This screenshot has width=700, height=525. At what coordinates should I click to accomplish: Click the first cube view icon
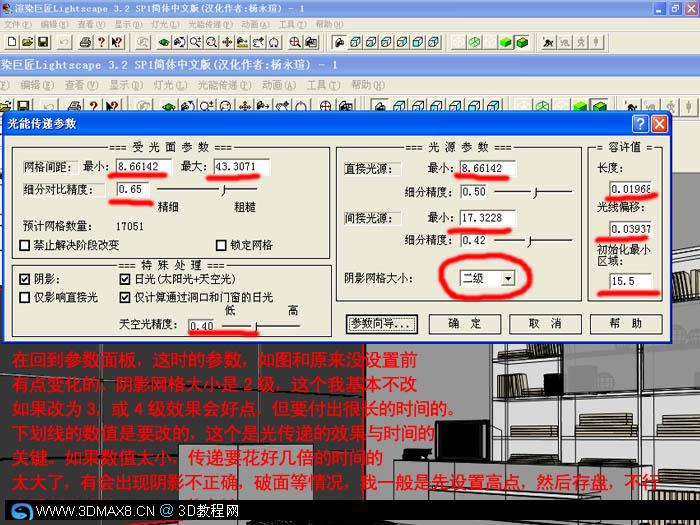(x=355, y=42)
